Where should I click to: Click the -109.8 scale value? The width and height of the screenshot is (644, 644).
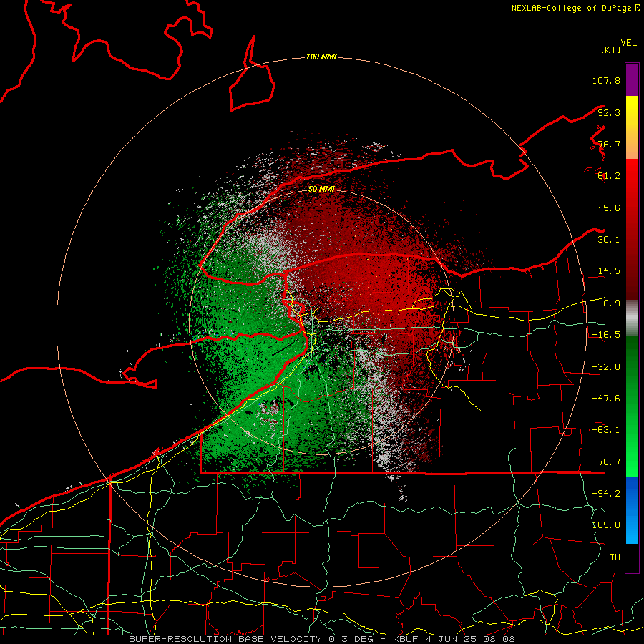pyautogui.click(x=603, y=525)
